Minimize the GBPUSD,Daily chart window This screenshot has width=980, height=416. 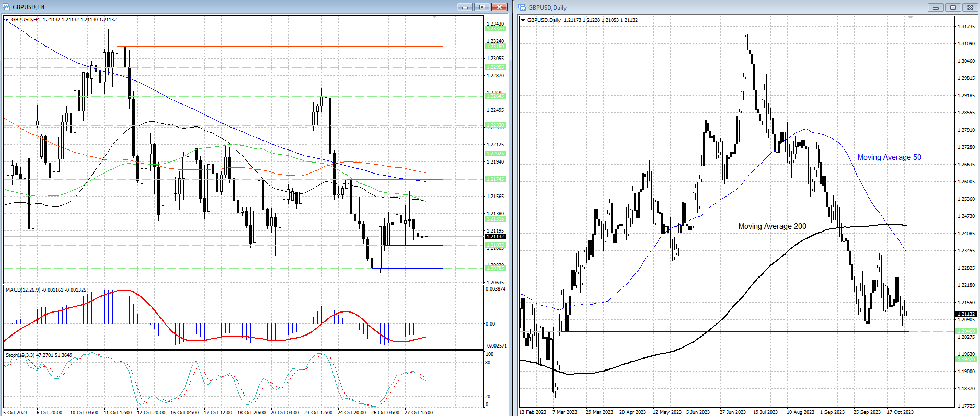tap(936, 7)
